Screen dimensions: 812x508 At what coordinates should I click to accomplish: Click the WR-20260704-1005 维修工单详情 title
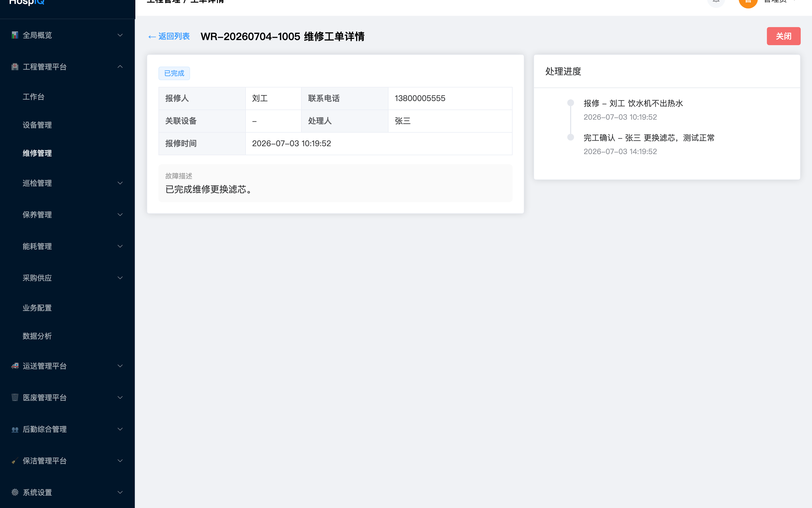point(283,36)
